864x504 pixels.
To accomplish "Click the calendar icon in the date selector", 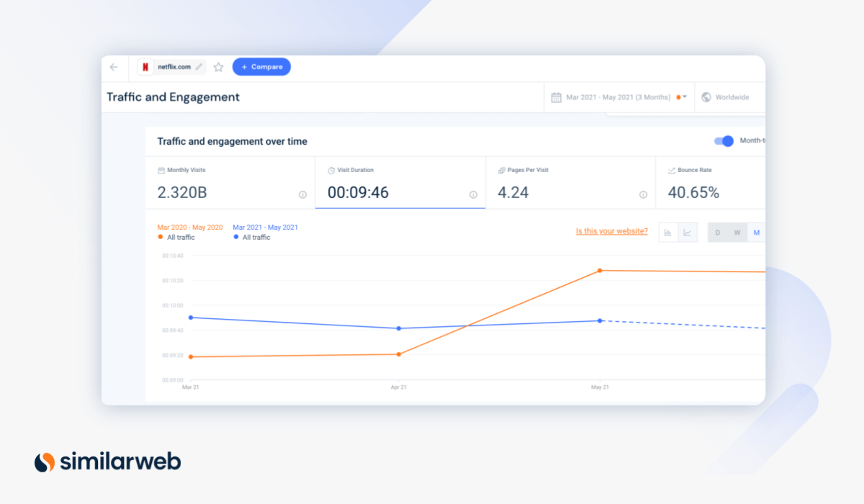I will coord(554,96).
